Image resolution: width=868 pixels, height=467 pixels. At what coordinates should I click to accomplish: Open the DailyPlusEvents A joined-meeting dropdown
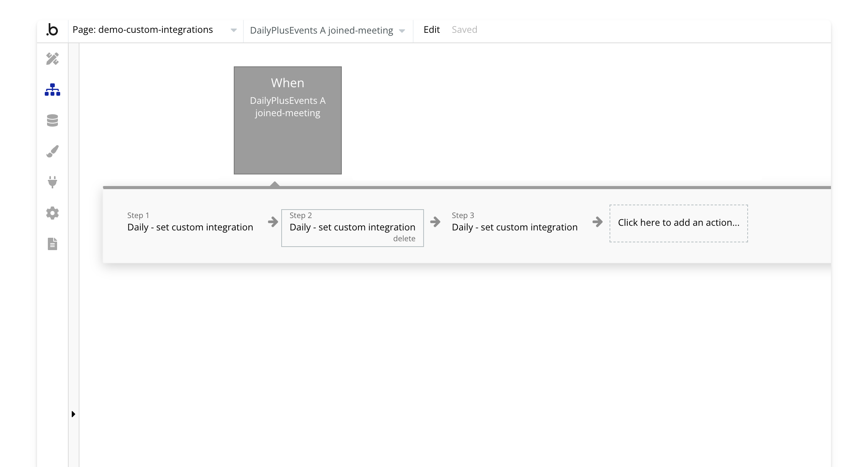coord(328,30)
